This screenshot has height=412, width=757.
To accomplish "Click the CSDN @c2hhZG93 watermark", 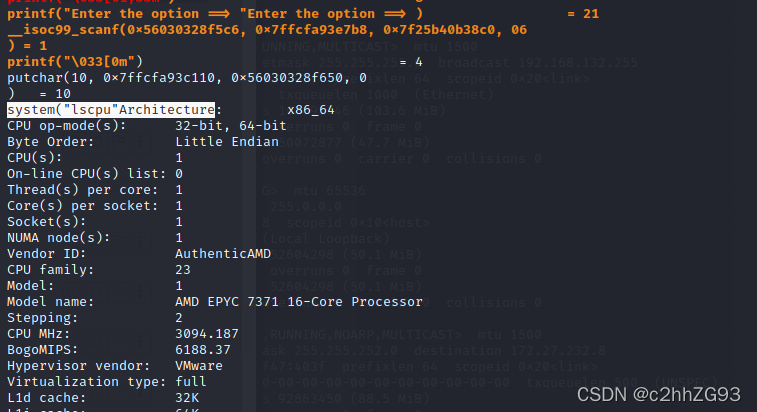I will click(659, 395).
